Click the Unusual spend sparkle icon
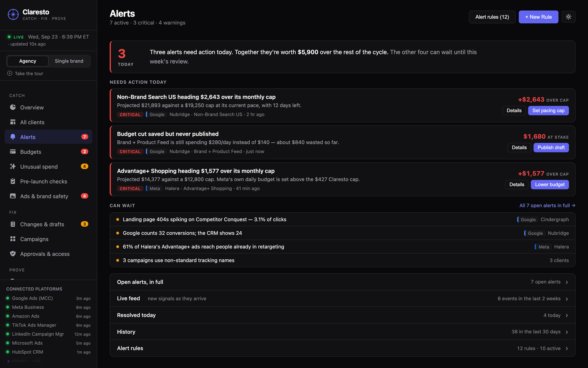588x368 pixels. (x=13, y=166)
